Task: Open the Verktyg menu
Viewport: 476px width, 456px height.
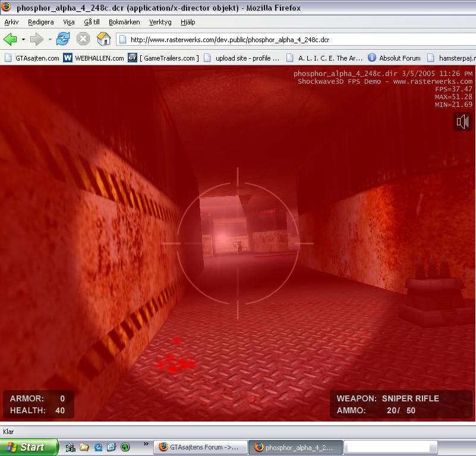Action: [x=160, y=22]
